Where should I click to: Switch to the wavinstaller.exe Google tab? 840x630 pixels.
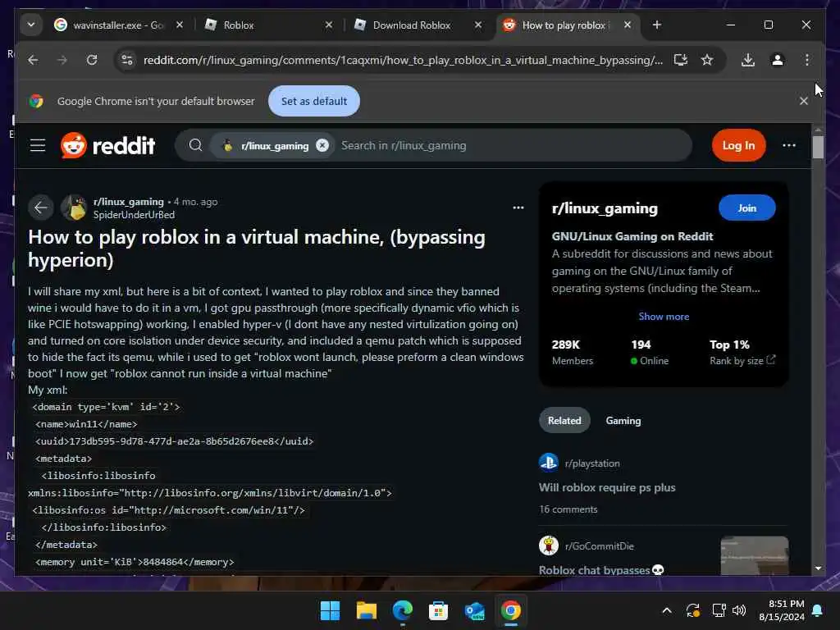pyautogui.click(x=118, y=25)
